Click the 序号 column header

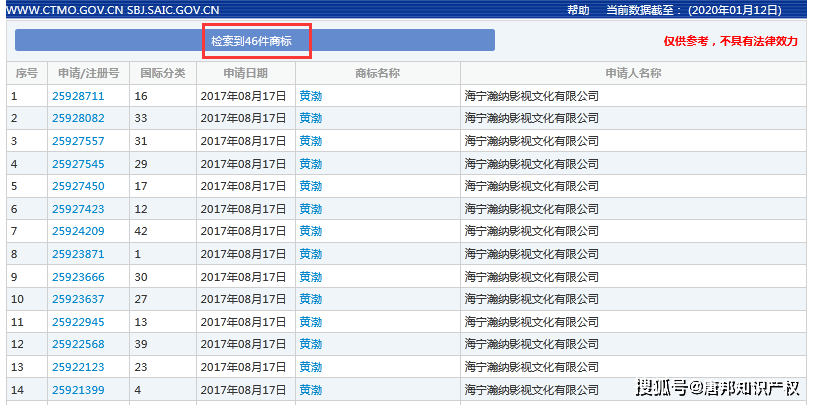27,73
